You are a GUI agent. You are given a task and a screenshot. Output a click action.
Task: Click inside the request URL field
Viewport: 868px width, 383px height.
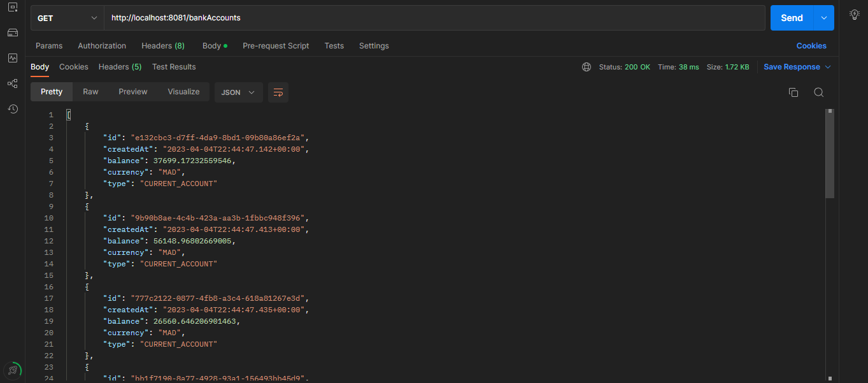433,17
